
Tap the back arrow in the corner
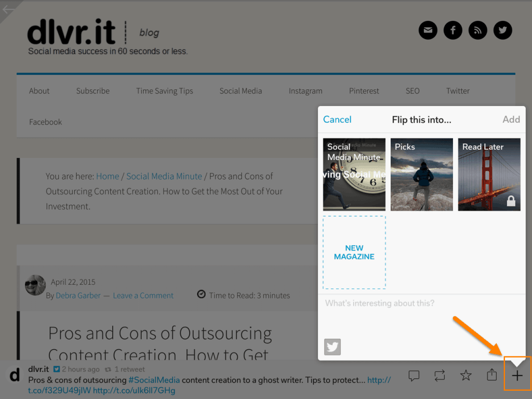click(x=8, y=10)
